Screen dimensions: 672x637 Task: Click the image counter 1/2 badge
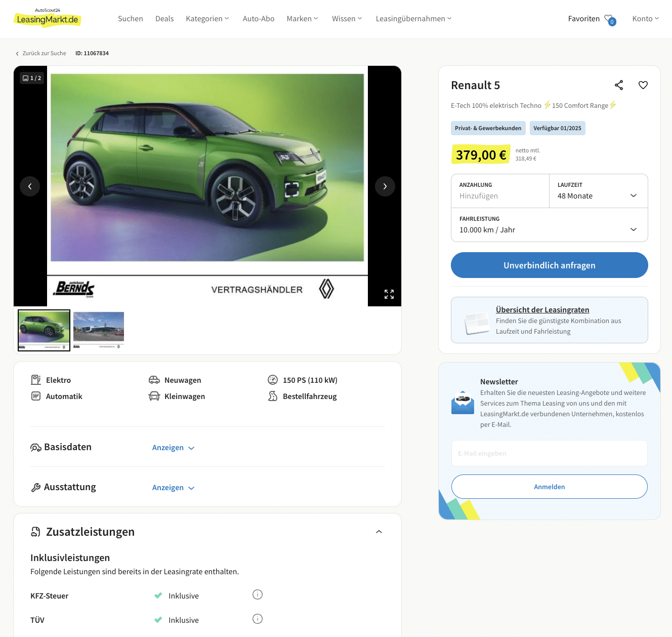click(x=32, y=78)
